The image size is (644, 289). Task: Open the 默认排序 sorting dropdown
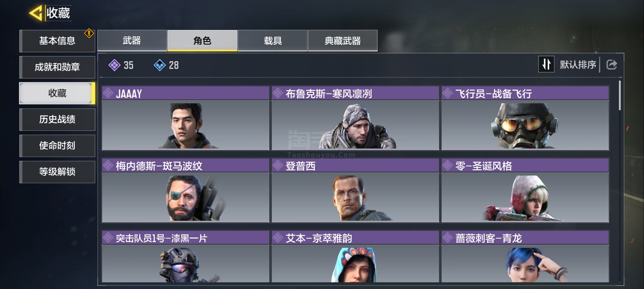coord(578,64)
